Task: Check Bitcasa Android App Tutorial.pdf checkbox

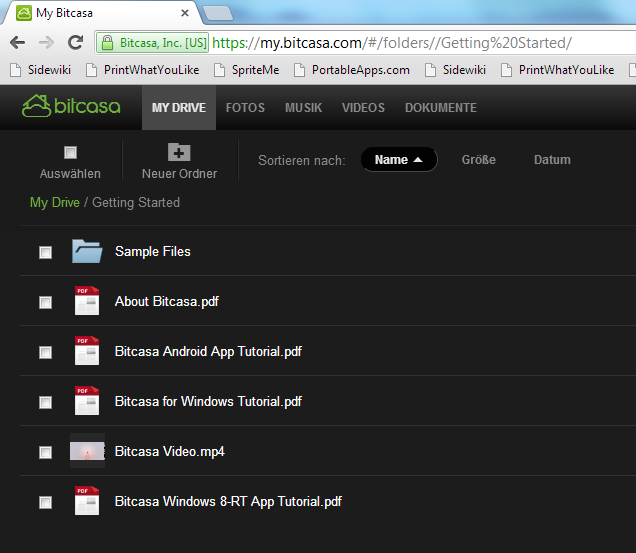Action: pyautogui.click(x=45, y=352)
